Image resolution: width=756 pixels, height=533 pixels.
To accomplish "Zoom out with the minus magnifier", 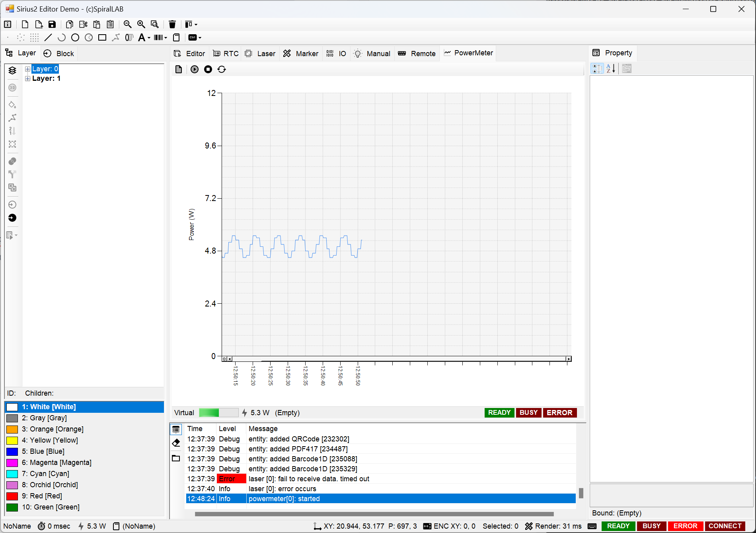I will pyautogui.click(x=128, y=24).
